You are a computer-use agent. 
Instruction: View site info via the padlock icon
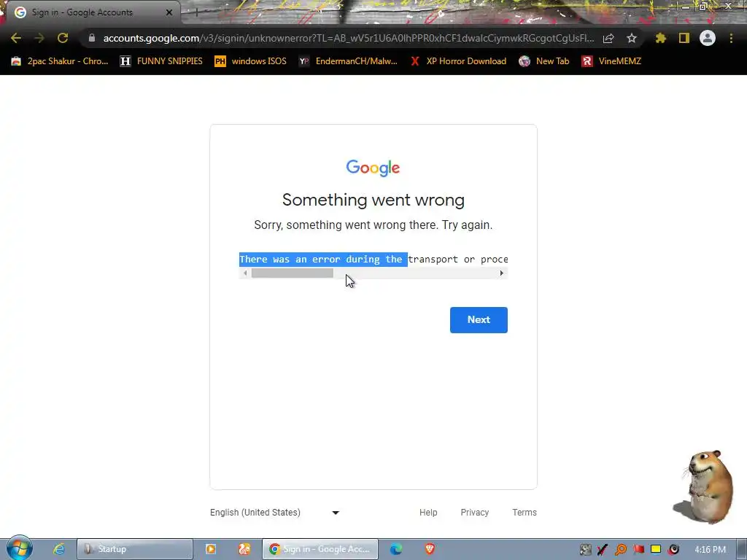click(92, 38)
